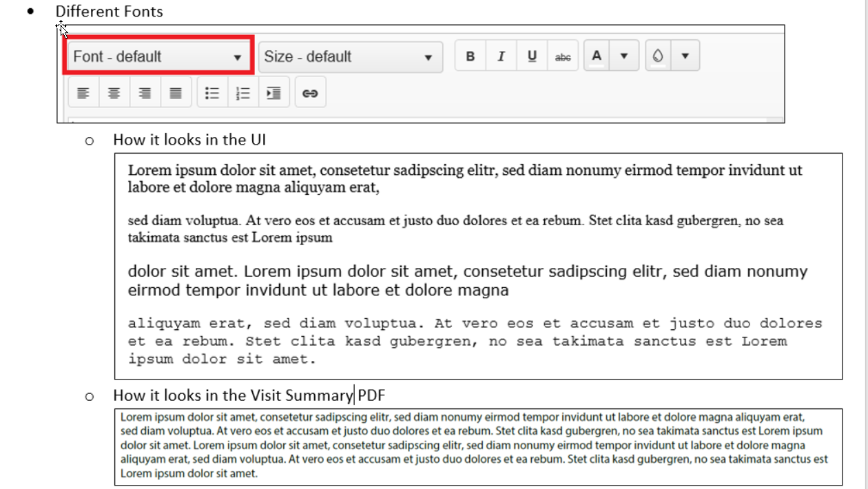Expand the font color dropdown arrow

[624, 56]
